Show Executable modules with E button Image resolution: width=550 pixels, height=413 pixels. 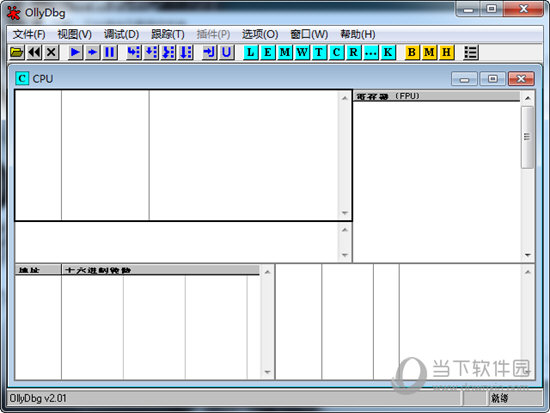coord(268,52)
